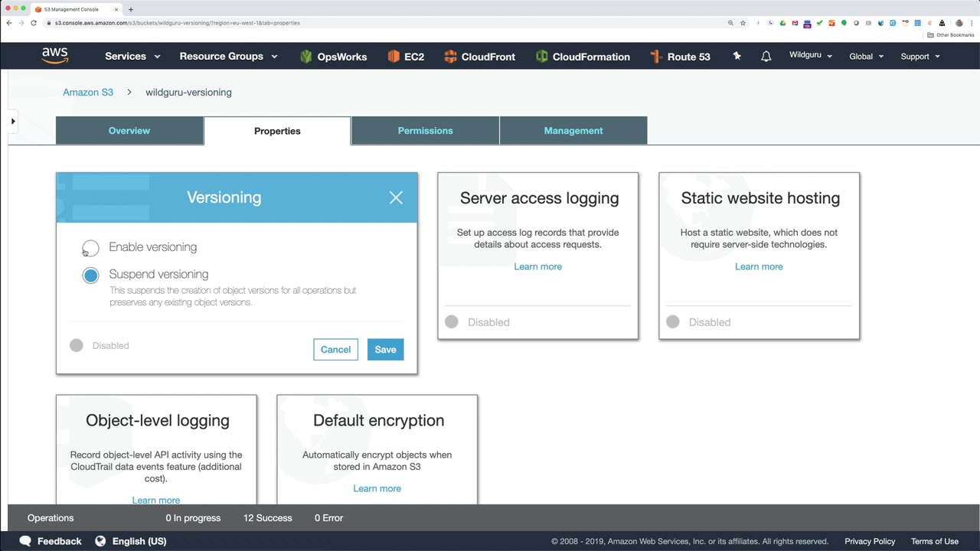
Task: Select the Enable versioning radio button
Action: 90,248
